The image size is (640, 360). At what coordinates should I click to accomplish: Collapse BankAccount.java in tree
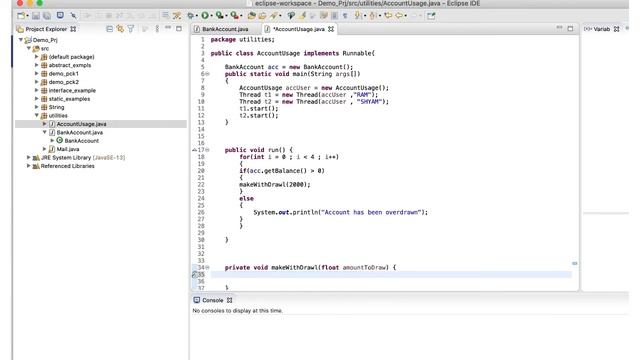[45, 132]
